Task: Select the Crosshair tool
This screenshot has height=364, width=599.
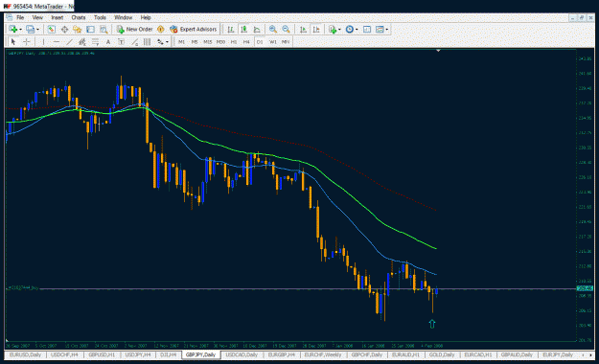Action: coord(27,41)
